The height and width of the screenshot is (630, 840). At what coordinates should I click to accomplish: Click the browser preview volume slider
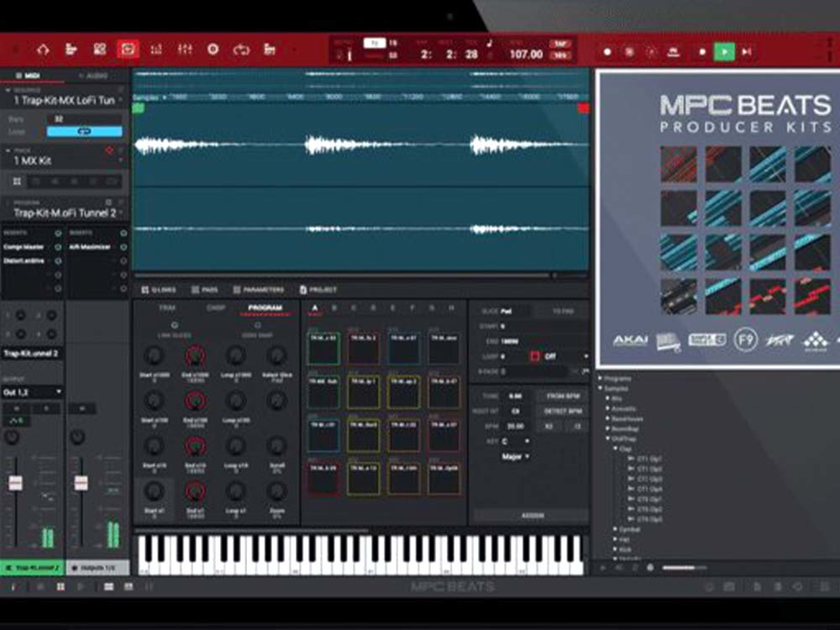684,567
